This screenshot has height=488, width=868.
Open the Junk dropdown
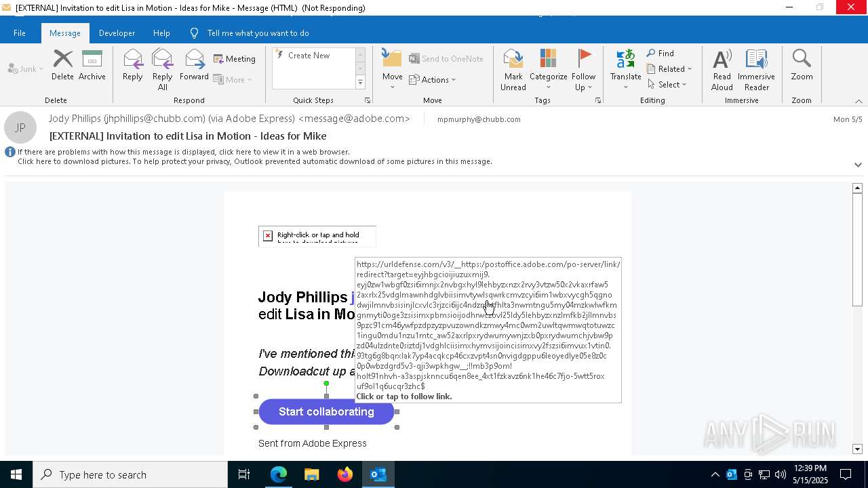tap(26, 68)
